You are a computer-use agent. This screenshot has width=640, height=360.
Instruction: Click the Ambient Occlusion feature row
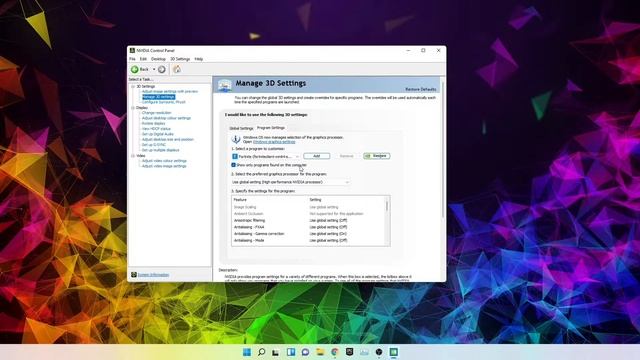[308, 214]
